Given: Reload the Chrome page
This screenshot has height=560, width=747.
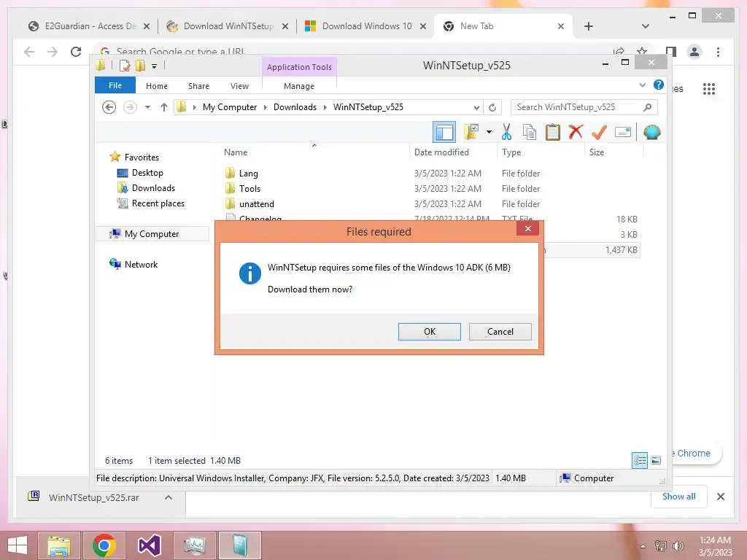Looking at the screenshot, I should (76, 52).
